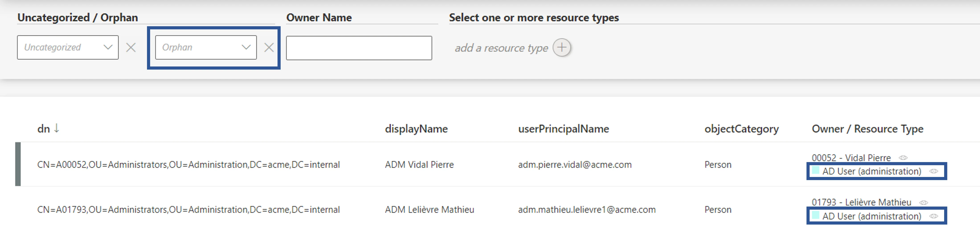Select adm.pierre.vidal@acme.com cell
The height and width of the screenshot is (231, 980).
[575, 165]
